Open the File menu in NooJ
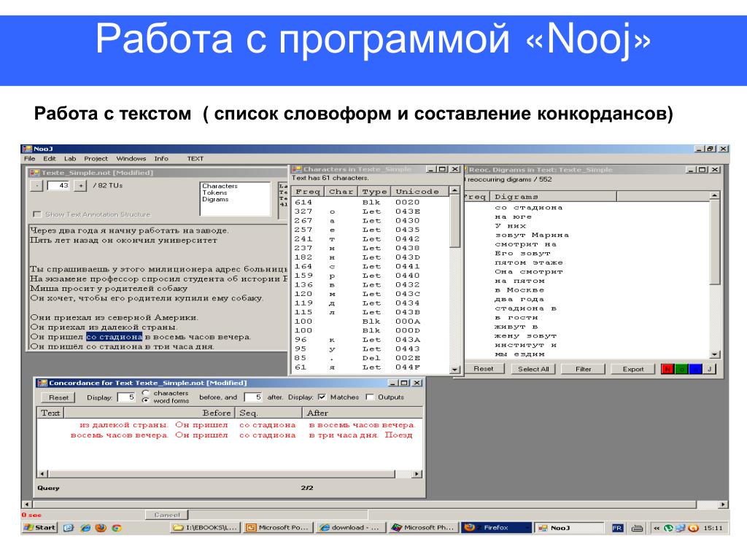The height and width of the screenshot is (560, 747). click(x=29, y=158)
